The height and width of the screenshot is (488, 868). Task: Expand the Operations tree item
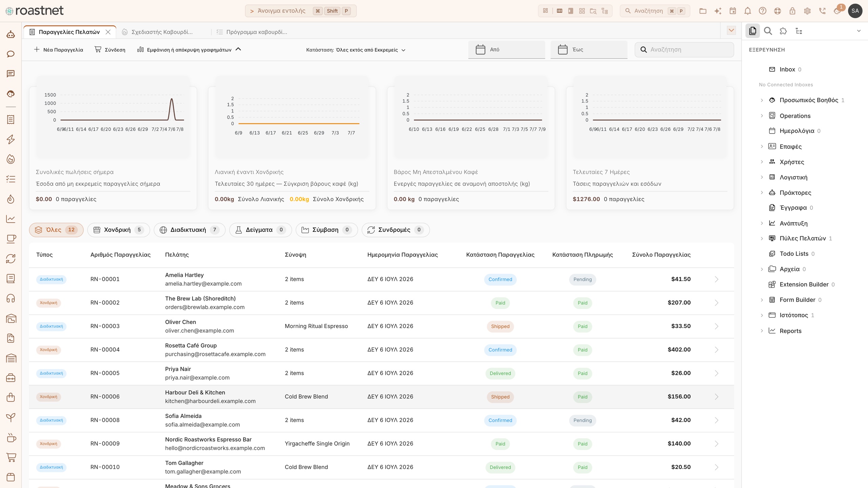tap(762, 116)
